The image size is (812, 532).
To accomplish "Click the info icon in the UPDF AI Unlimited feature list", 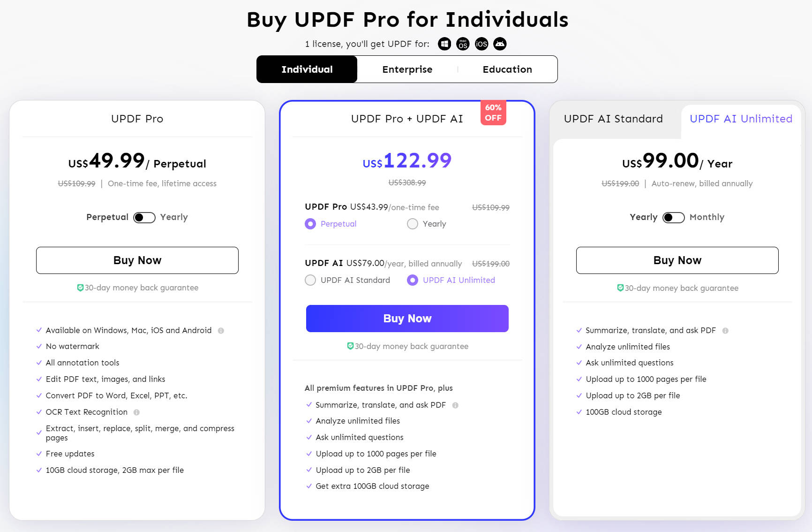I will (724, 330).
